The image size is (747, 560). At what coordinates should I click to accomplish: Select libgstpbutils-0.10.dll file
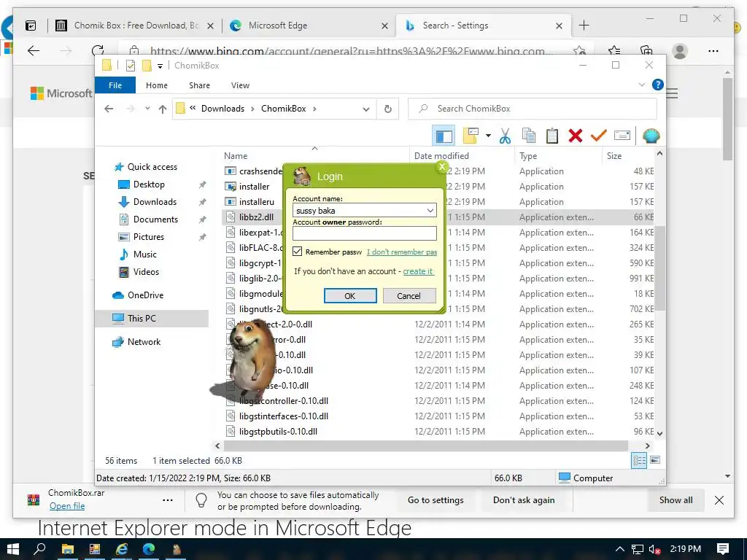tap(278, 432)
